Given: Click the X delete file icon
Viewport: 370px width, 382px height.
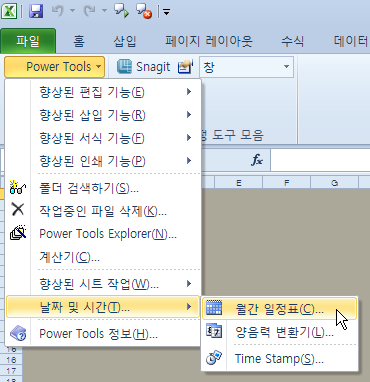Looking at the screenshot, I should point(18,210).
